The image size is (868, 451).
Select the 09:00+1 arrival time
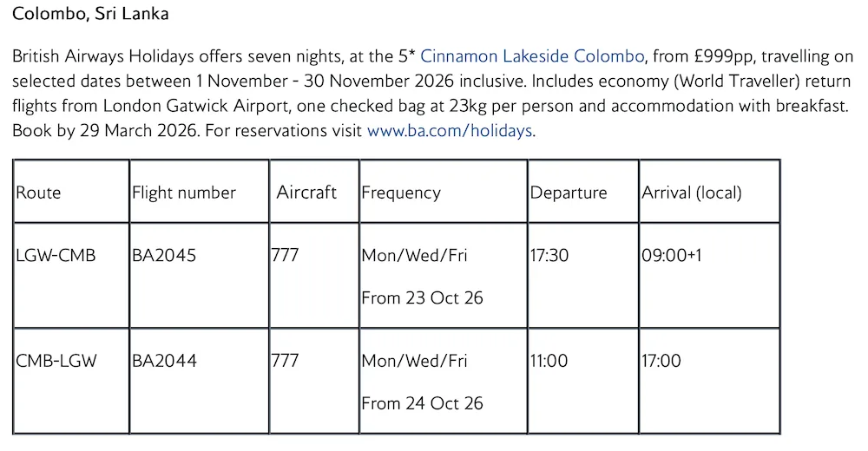[x=671, y=256]
